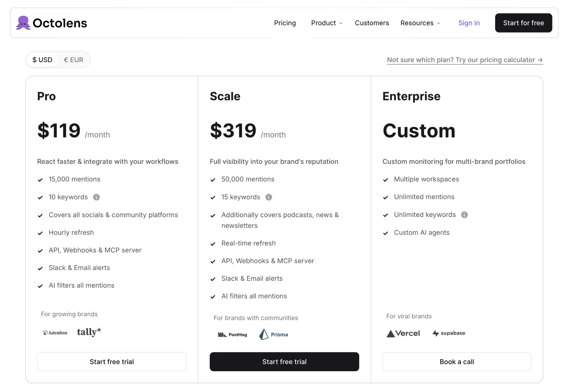
Task: Open the pricing calculator link
Action: [x=465, y=60]
